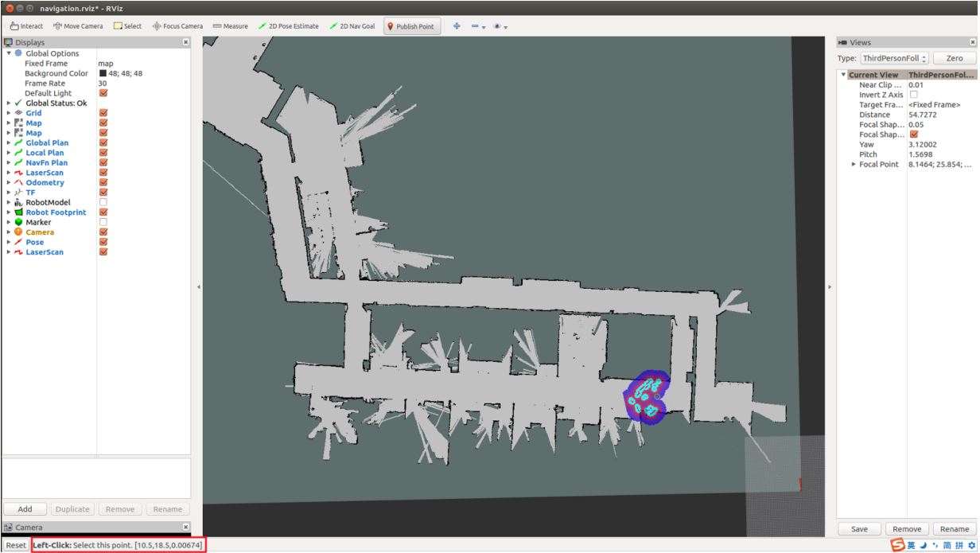Uncheck the Default Light checkbox
980x553 pixels.
[103, 93]
